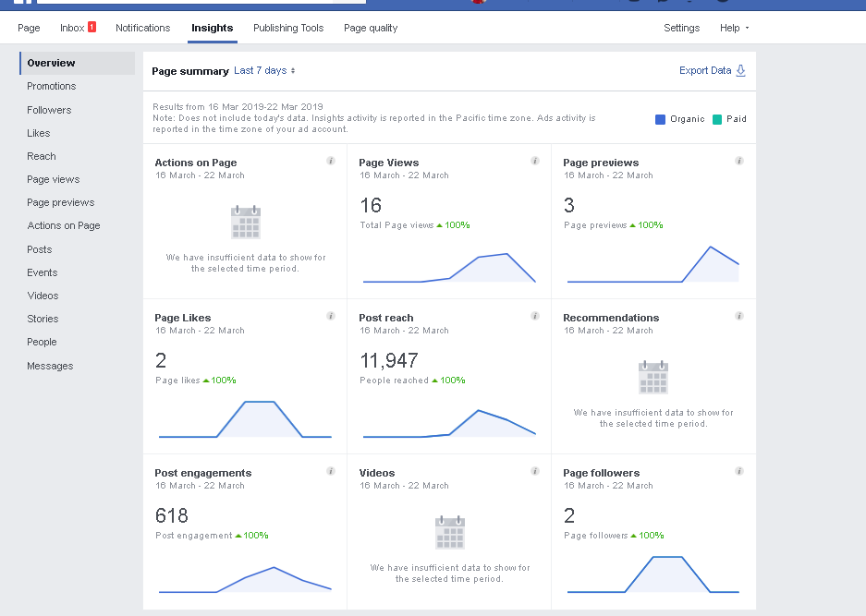Image resolution: width=866 pixels, height=616 pixels.
Task: Select Videos in the sidebar
Action: click(x=43, y=296)
